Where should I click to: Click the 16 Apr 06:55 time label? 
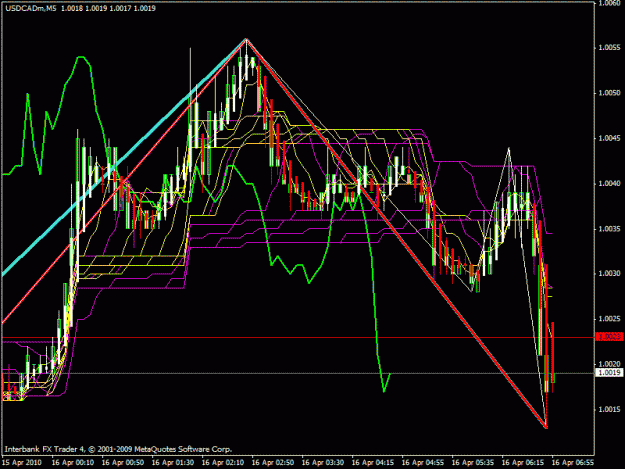[x=573, y=462]
